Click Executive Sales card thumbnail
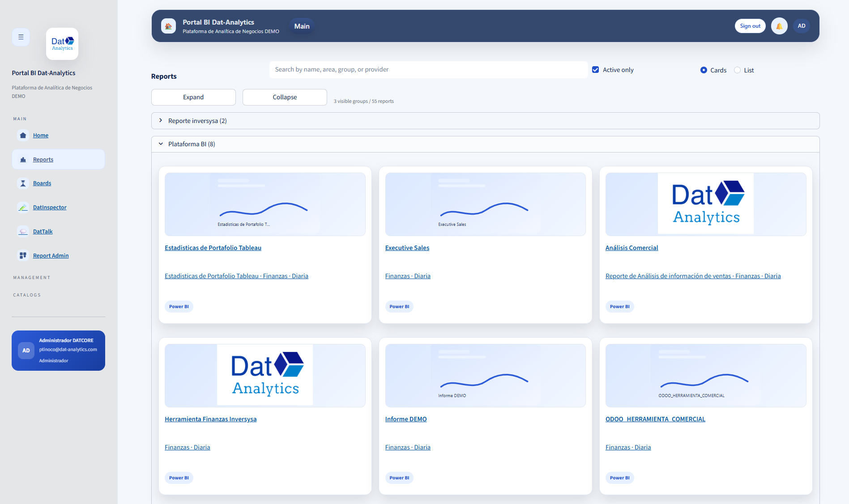 click(x=485, y=204)
